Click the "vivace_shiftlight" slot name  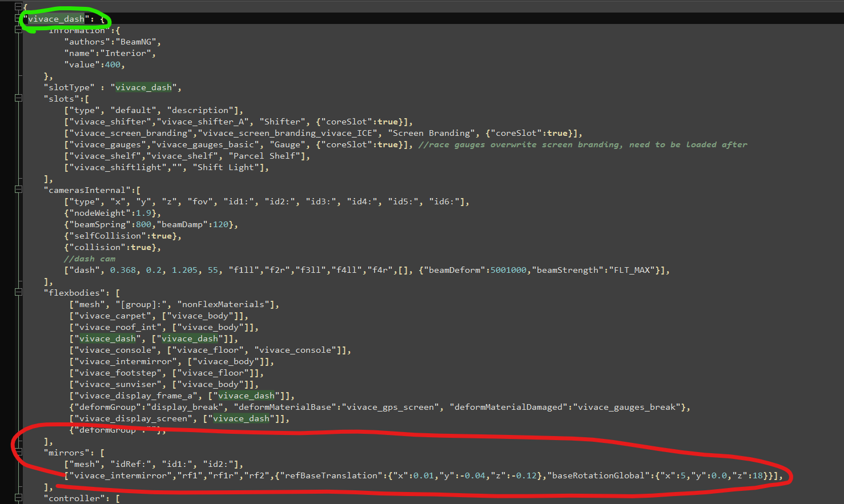[118, 167]
